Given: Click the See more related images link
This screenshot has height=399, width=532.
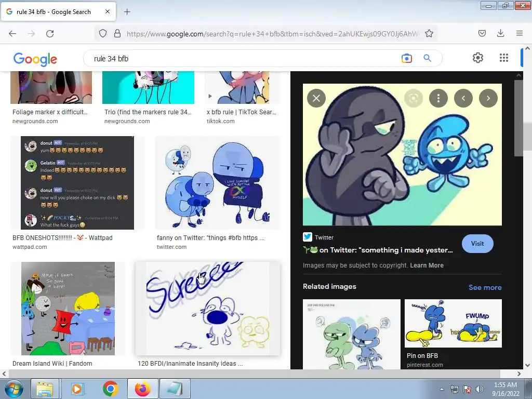Looking at the screenshot, I should click(485, 287).
